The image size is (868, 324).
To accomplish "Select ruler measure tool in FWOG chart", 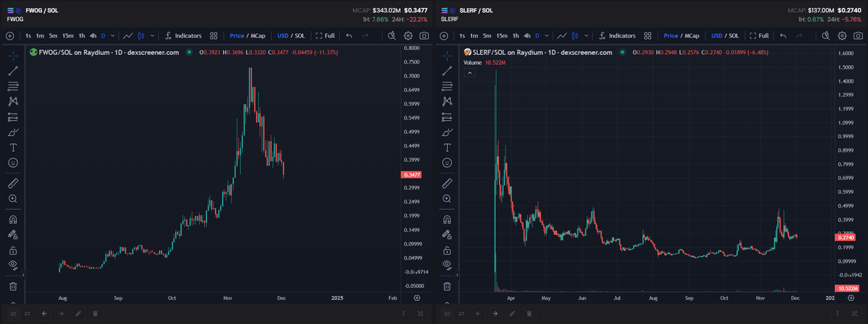I will pyautogui.click(x=13, y=183).
